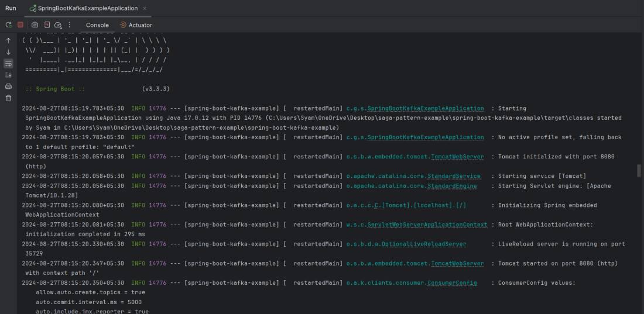
Task: Print the console output
Action: (x=8, y=87)
